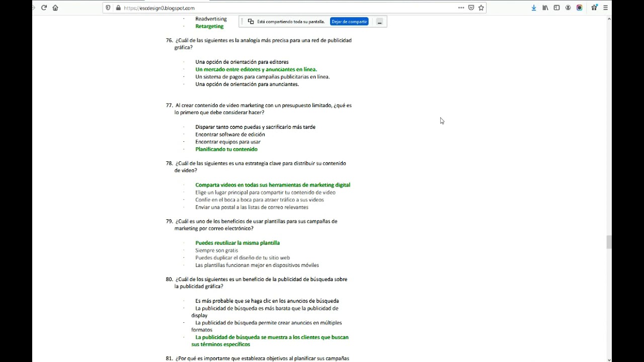This screenshot has width=644, height=362.
Task: Open the tracking protection shield
Action: pos(108,8)
